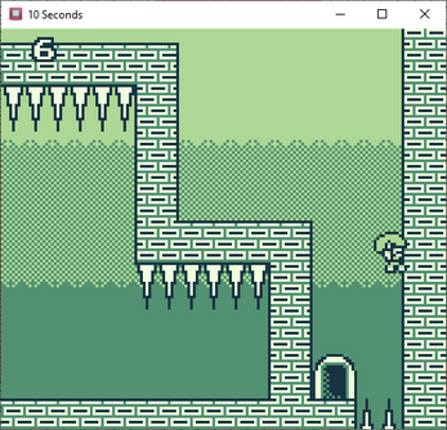Click the left floor spike in pit
The image size is (447, 430).
(x=367, y=414)
